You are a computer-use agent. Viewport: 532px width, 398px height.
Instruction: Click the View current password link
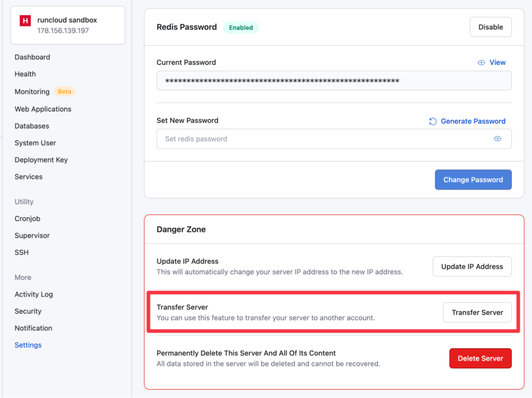click(497, 62)
